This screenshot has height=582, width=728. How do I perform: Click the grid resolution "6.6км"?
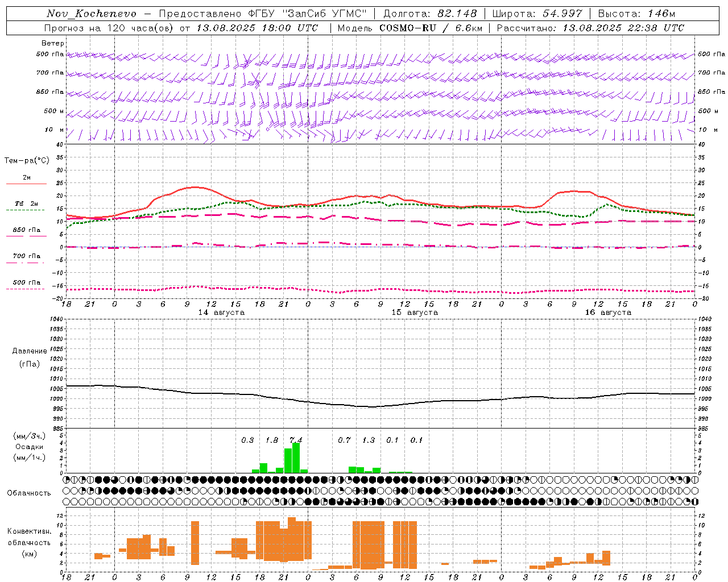coord(469,28)
